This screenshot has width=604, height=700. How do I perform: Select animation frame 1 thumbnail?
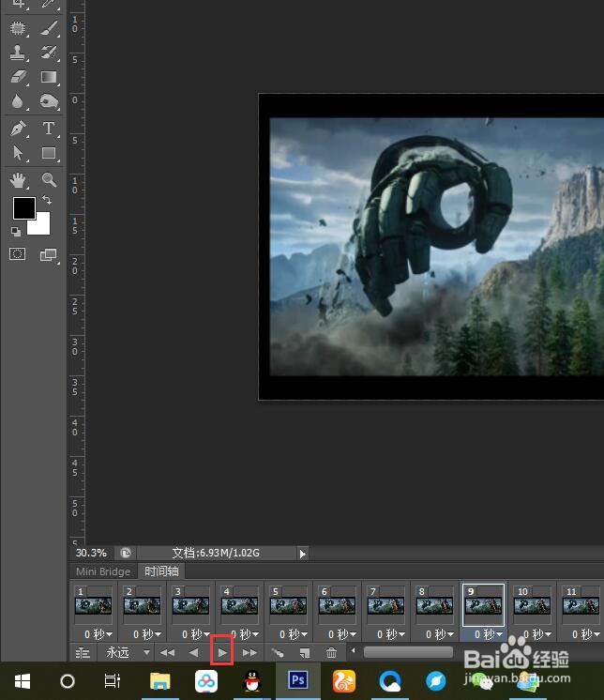coord(93,605)
